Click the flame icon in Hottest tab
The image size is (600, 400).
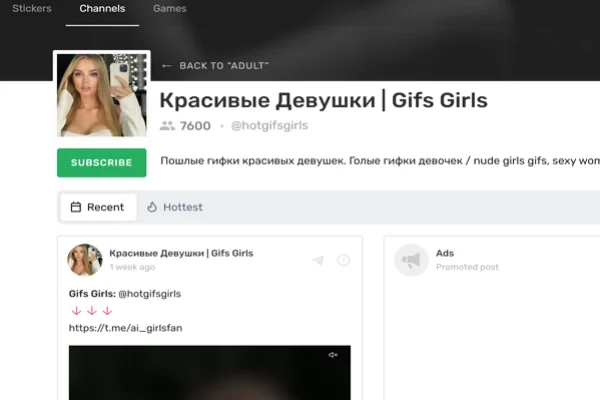point(152,207)
